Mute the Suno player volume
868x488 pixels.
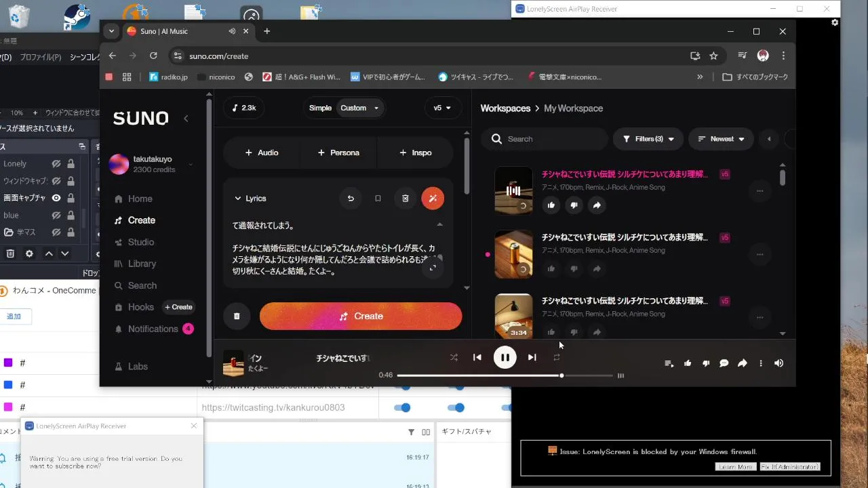pyautogui.click(x=778, y=363)
